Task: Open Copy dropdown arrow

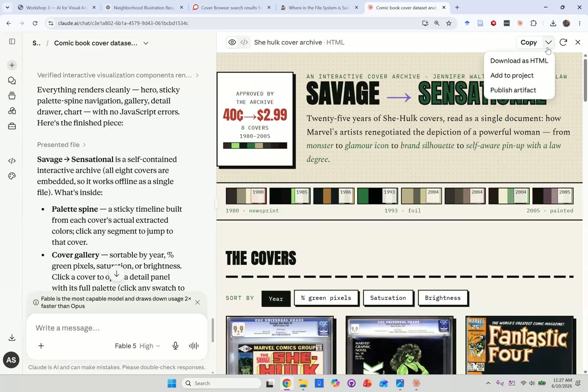Action: click(x=548, y=42)
